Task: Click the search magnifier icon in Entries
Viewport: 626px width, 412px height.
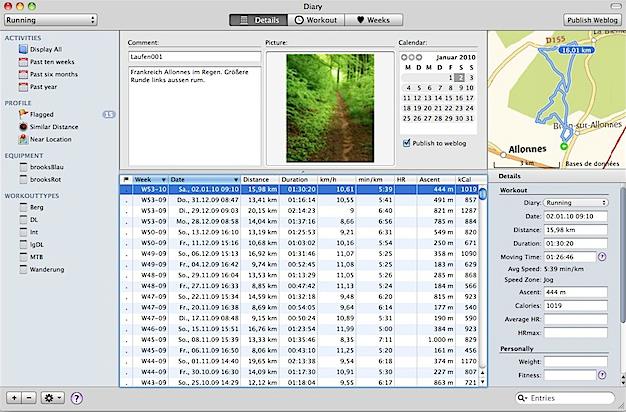Action: (x=522, y=398)
